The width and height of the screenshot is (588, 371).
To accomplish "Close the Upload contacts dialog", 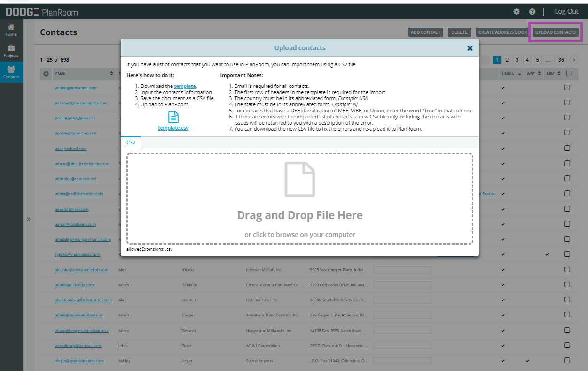I will coord(470,48).
